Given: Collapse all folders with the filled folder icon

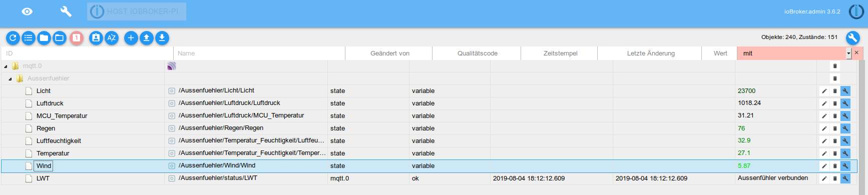Looking at the screenshot, I should click(44, 37).
